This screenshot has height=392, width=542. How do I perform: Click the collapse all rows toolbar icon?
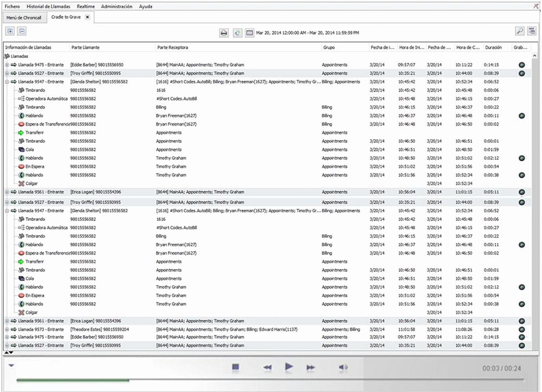pyautogui.click(x=22, y=31)
